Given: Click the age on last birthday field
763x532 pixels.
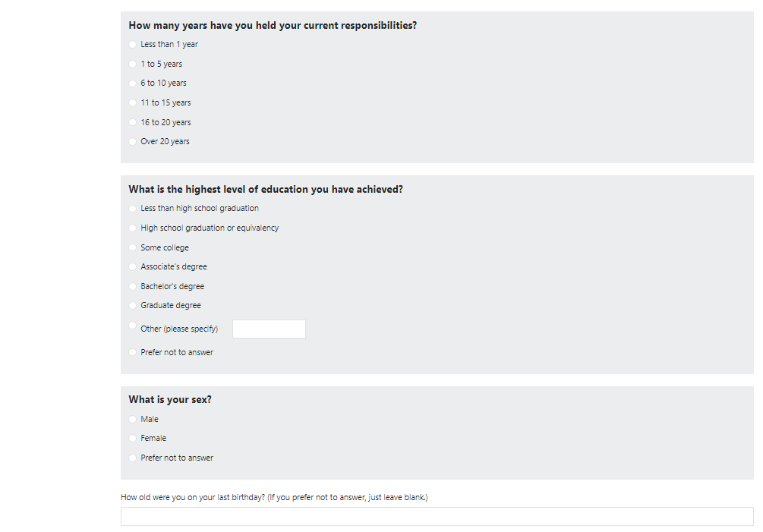Looking at the screenshot, I should [x=437, y=517].
